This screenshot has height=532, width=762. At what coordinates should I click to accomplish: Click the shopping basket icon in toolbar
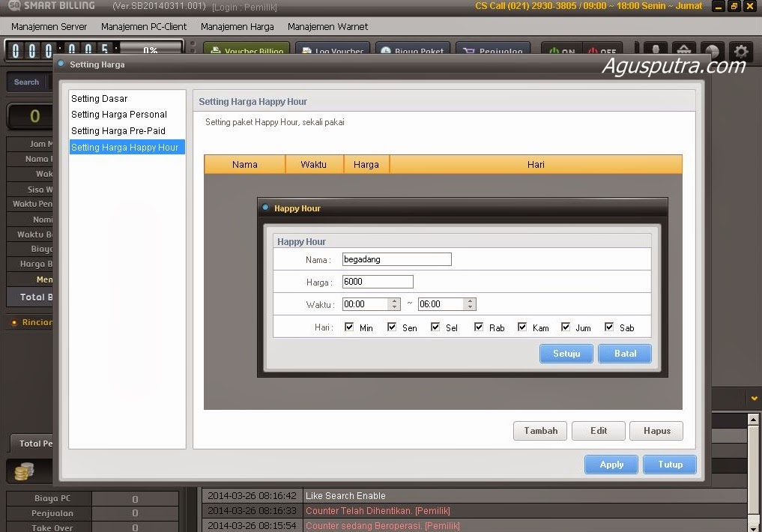[x=684, y=49]
